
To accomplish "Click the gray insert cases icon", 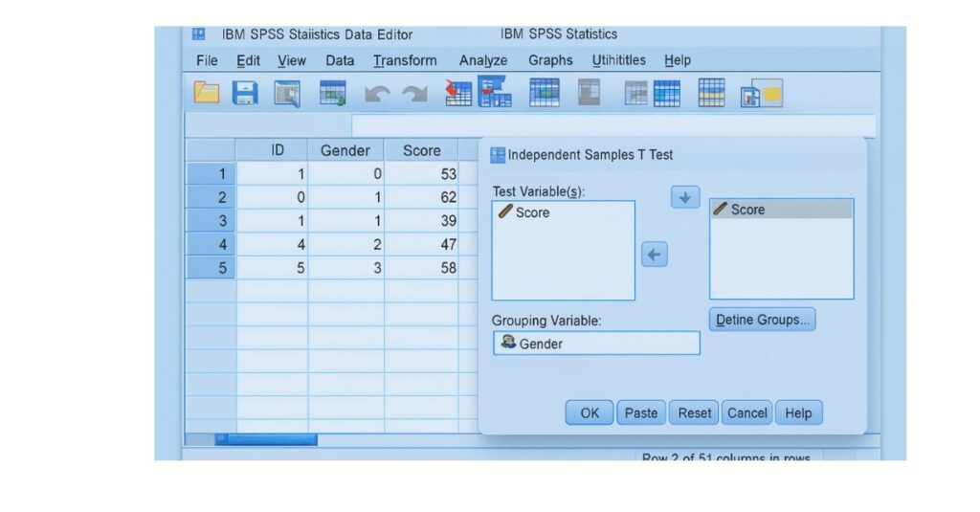I will pos(635,94).
